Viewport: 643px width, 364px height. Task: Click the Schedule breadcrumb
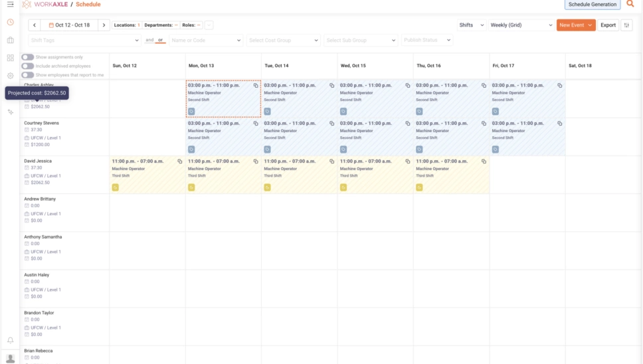point(88,4)
